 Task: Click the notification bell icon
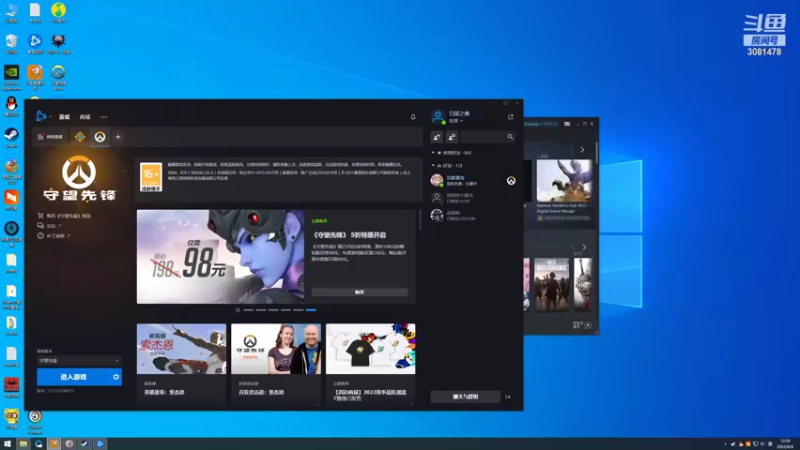pyautogui.click(x=413, y=117)
